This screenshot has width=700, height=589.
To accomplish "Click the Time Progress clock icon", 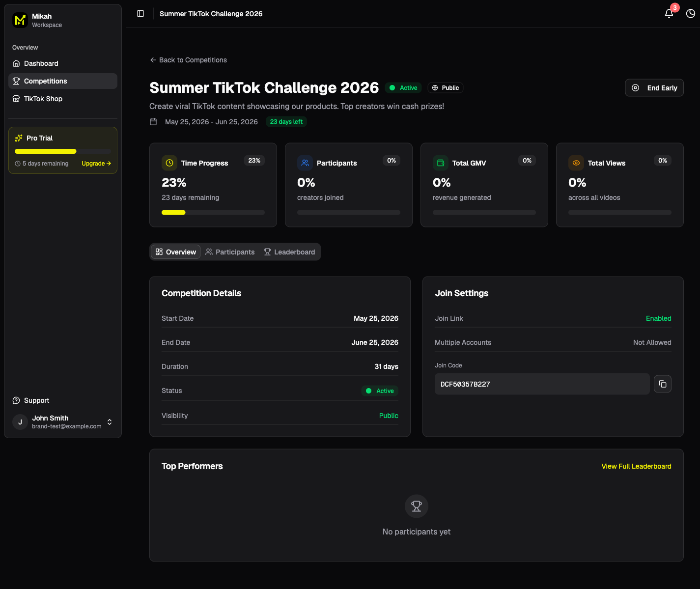I will click(169, 163).
